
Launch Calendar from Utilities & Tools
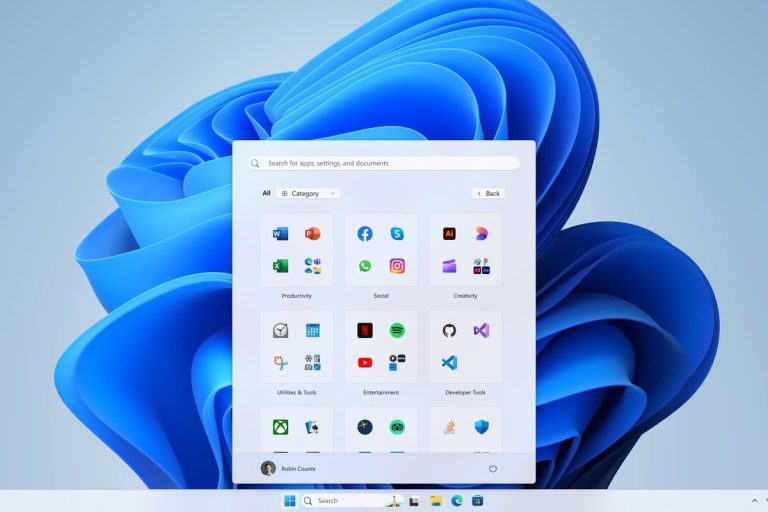click(312, 331)
